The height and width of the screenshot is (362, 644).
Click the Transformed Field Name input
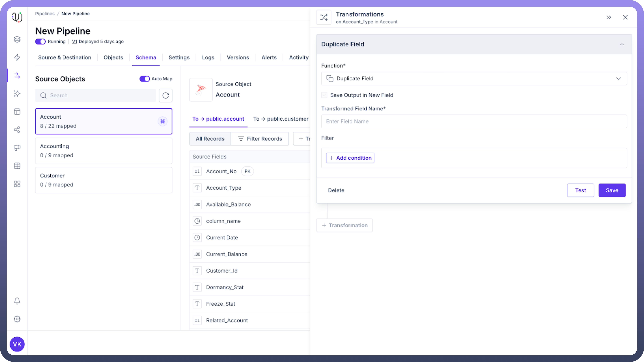(474, 121)
